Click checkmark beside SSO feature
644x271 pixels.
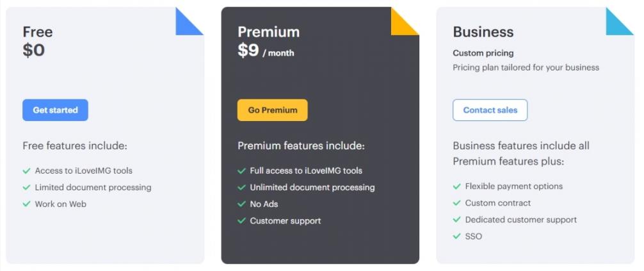click(457, 236)
